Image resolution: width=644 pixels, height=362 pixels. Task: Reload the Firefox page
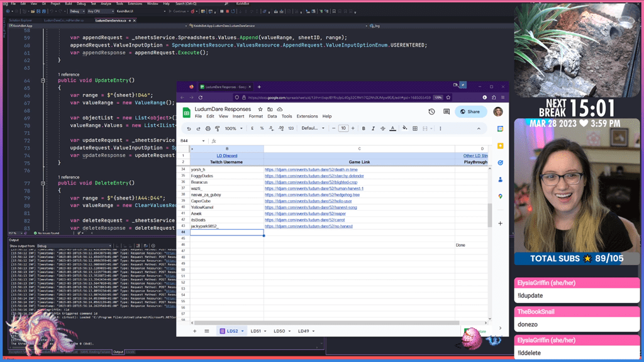click(201, 98)
